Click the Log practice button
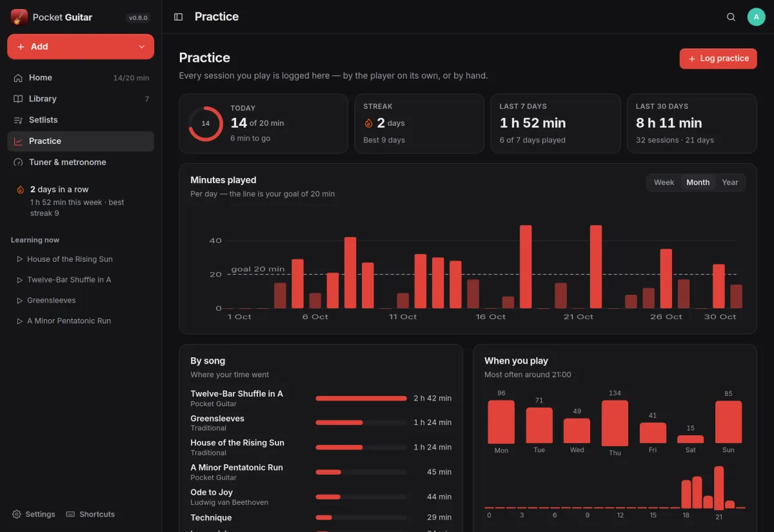This screenshot has height=532, width=774. pyautogui.click(x=718, y=59)
